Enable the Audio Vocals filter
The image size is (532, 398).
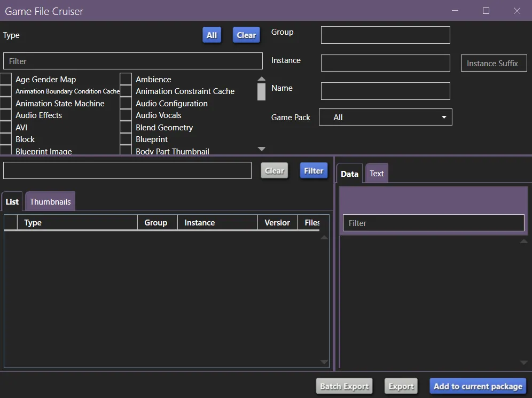pyautogui.click(x=126, y=115)
